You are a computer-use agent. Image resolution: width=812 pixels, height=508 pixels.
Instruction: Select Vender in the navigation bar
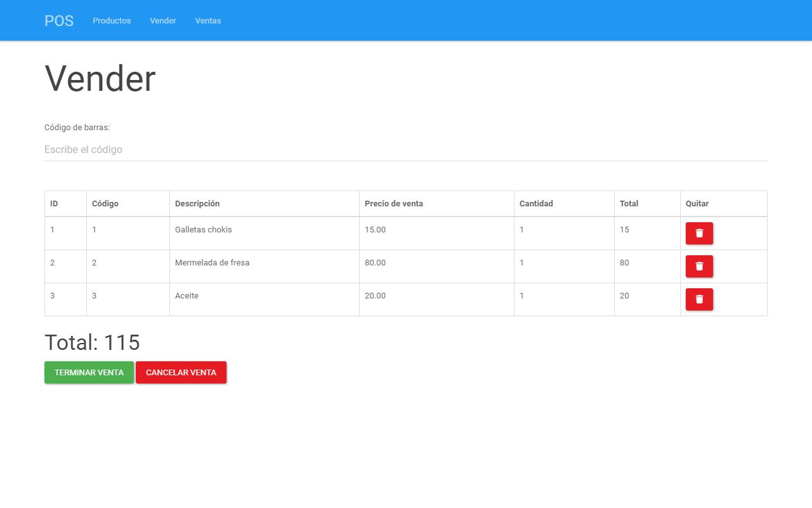point(163,21)
